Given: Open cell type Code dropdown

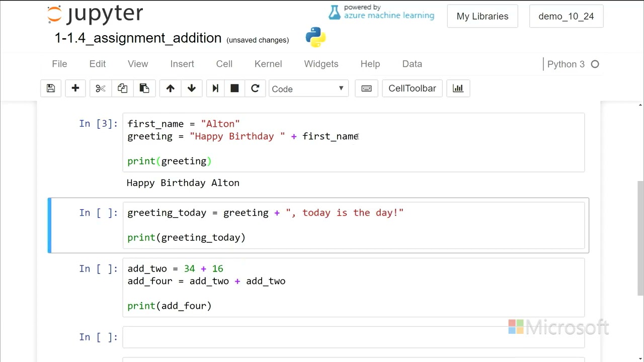Looking at the screenshot, I should 308,88.
